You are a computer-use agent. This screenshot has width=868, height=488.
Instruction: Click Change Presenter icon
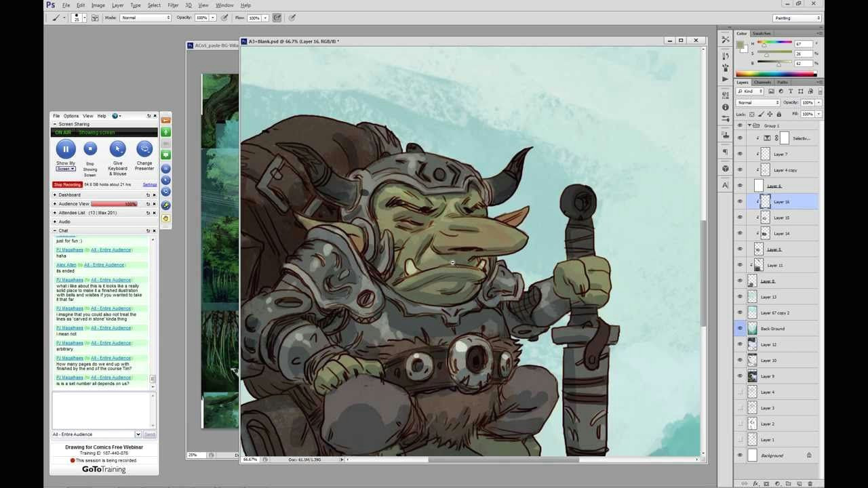point(144,148)
